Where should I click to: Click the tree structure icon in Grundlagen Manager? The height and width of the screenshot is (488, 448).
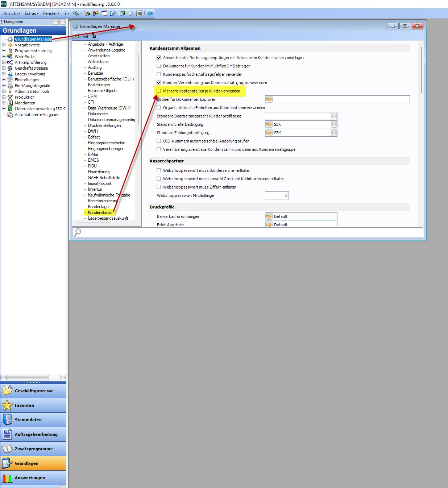[94, 36]
